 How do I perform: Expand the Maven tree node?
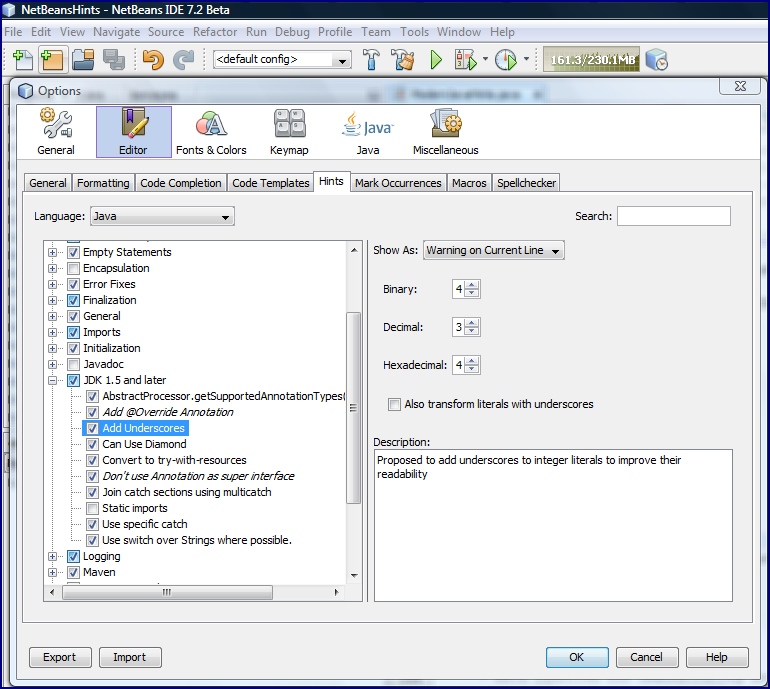click(53, 572)
